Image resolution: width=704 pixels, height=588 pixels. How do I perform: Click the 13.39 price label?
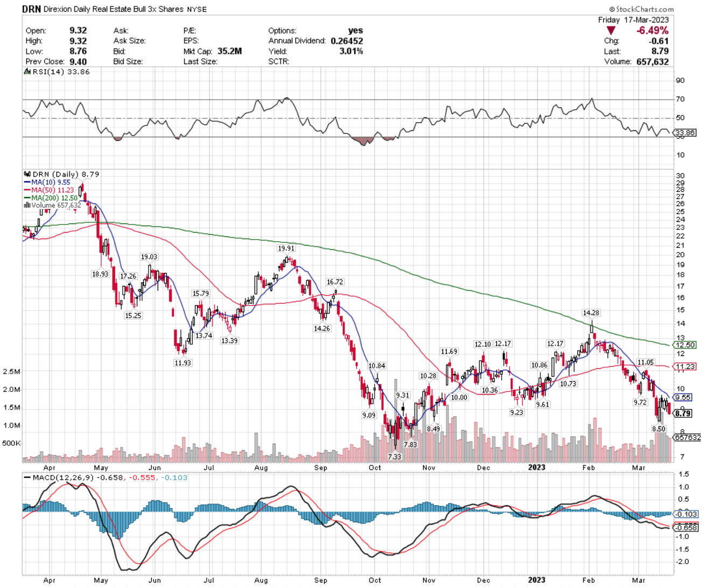coord(229,341)
